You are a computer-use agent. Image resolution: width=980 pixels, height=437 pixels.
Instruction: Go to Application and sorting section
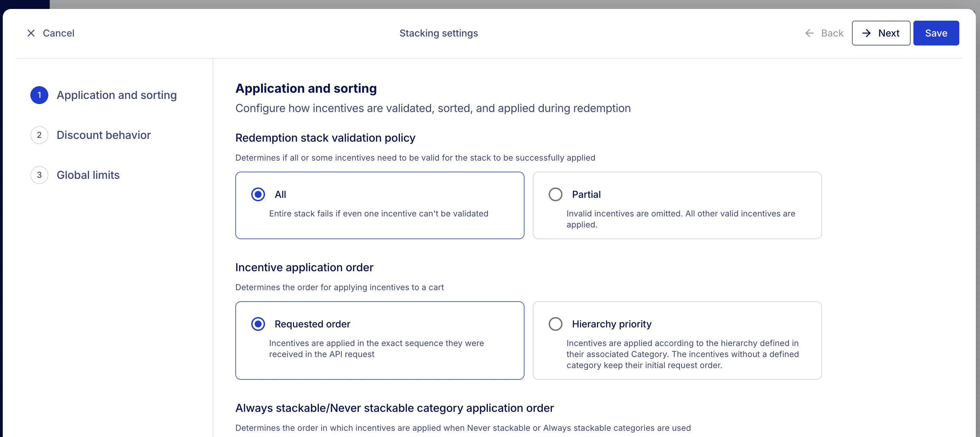click(x=117, y=95)
